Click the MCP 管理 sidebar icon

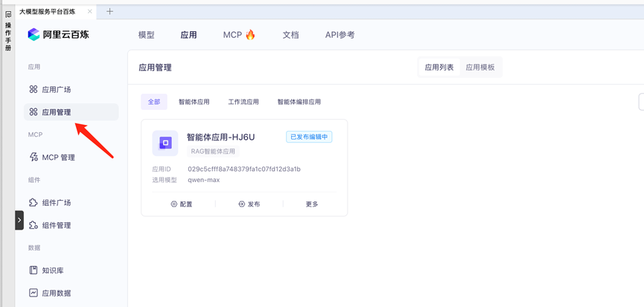click(x=34, y=158)
